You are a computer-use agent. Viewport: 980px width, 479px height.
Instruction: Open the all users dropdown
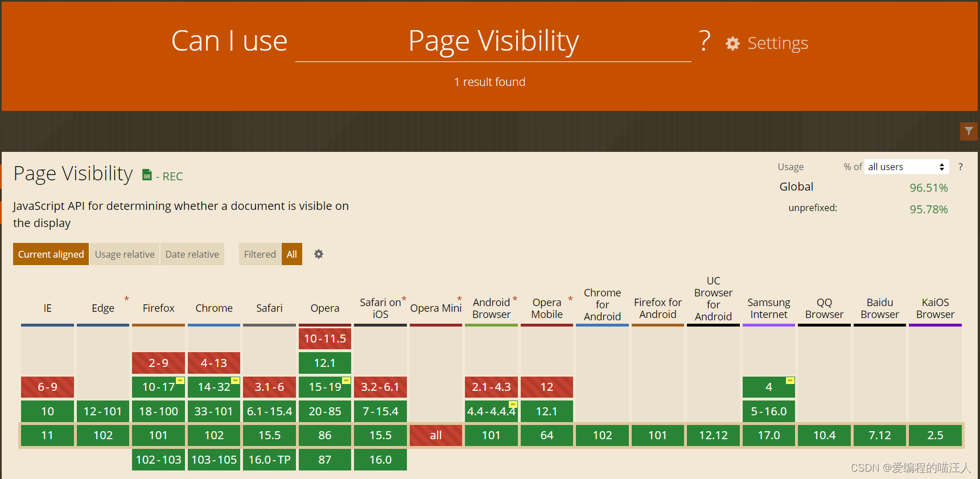pos(907,167)
